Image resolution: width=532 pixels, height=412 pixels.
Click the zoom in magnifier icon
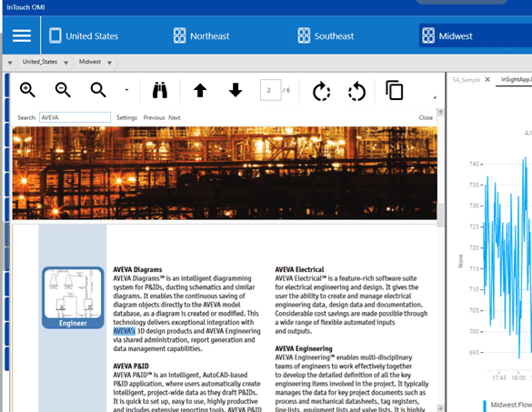pos(27,90)
